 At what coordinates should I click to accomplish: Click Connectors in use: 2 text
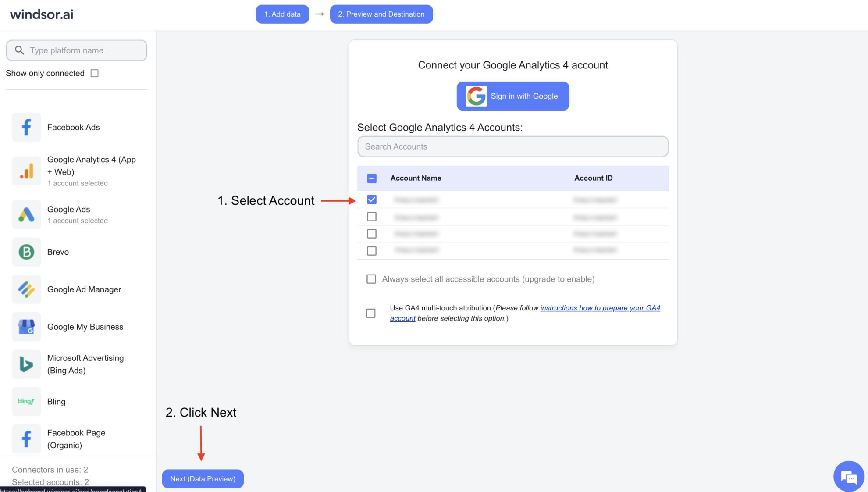pyautogui.click(x=50, y=470)
